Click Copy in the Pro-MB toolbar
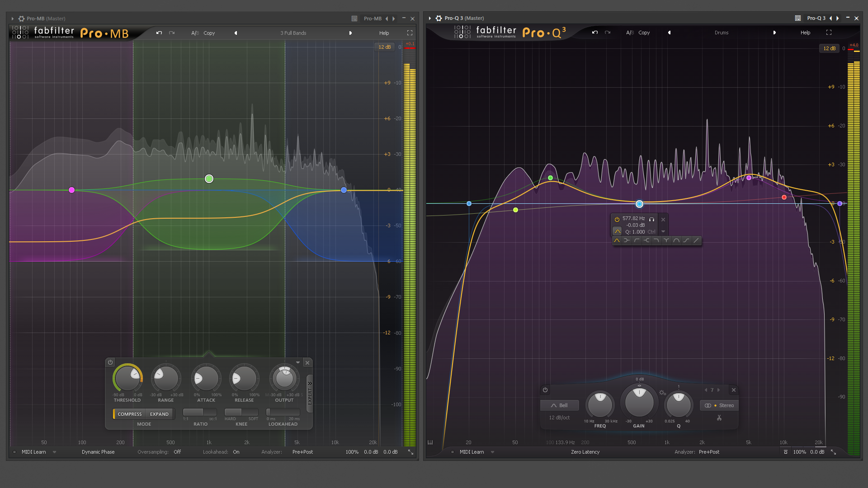868x488 pixels. [209, 33]
